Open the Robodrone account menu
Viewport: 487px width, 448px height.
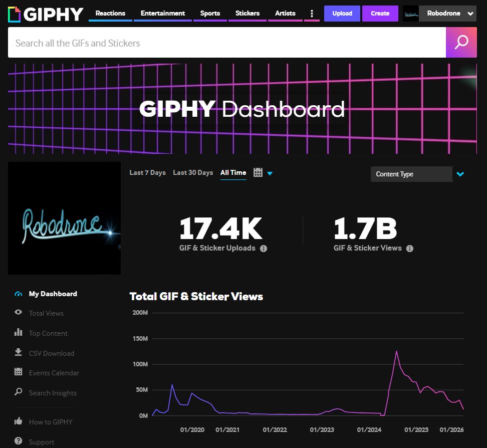(x=439, y=14)
